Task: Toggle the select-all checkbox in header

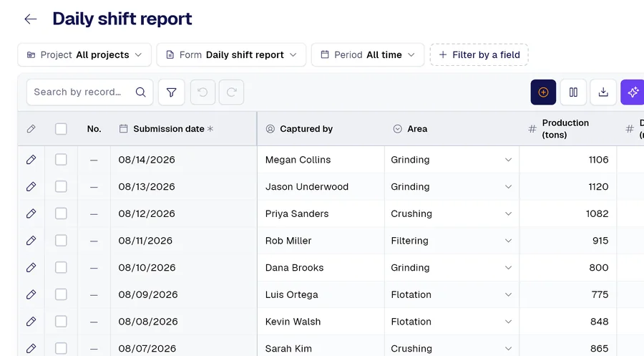Action: (61, 129)
